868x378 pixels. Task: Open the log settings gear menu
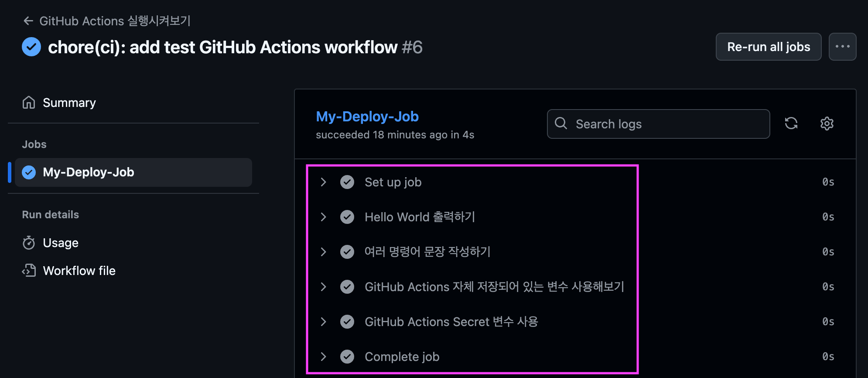827,124
